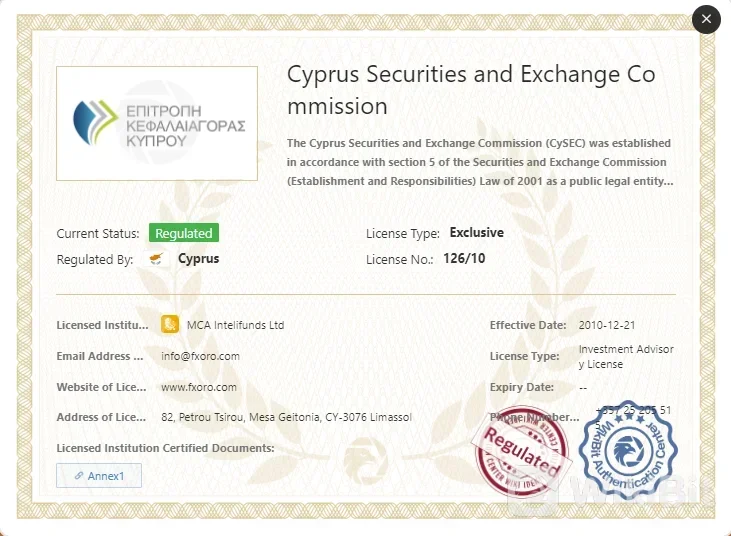Click the Investment Advisory License text
This screenshot has width=731, height=536.
(x=626, y=356)
